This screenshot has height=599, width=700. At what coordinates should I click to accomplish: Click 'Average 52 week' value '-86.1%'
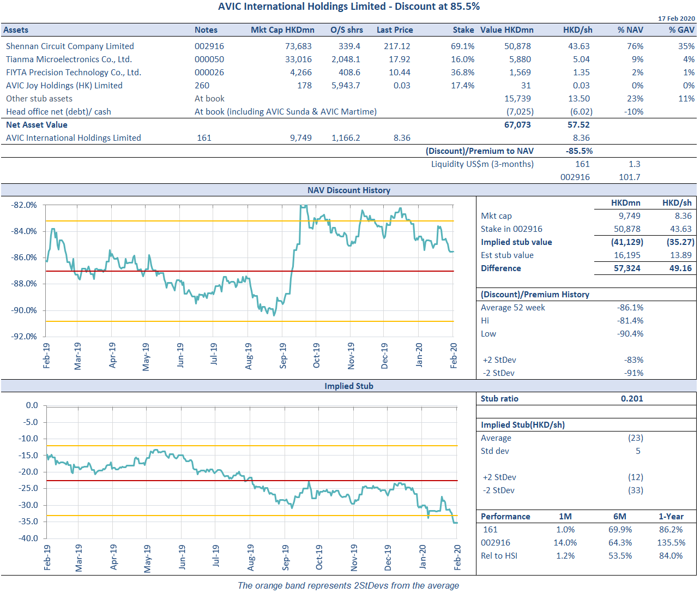click(630, 308)
